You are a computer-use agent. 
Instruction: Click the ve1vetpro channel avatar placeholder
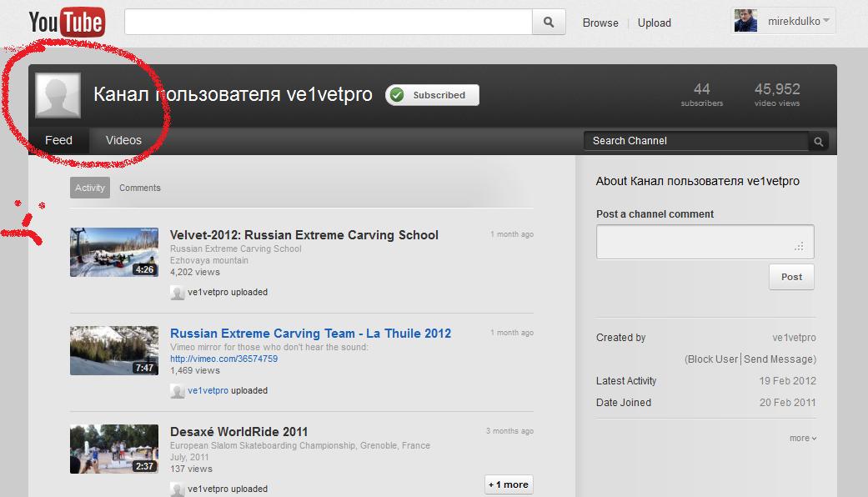pos(58,95)
